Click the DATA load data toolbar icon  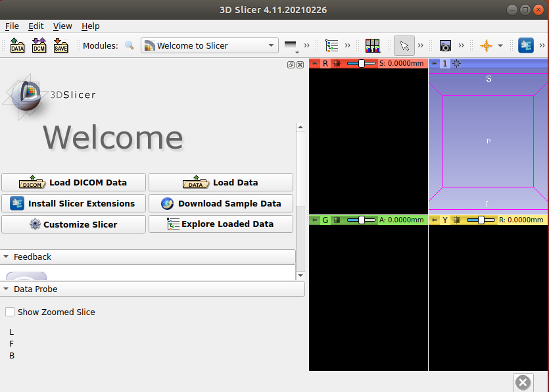tap(17, 46)
